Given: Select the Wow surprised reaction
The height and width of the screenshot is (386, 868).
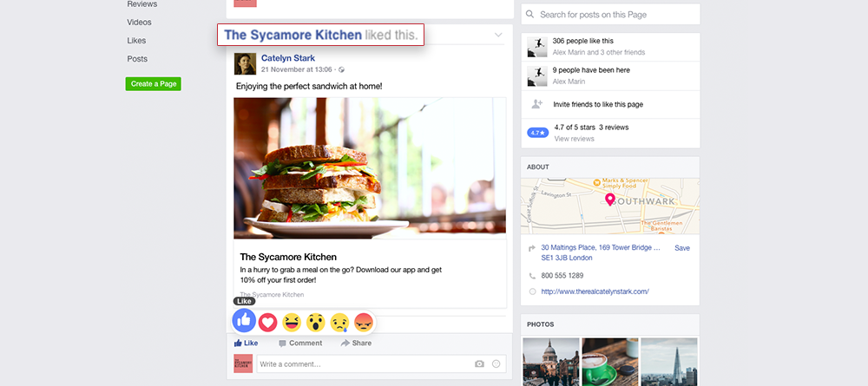Looking at the screenshot, I should click(316, 323).
